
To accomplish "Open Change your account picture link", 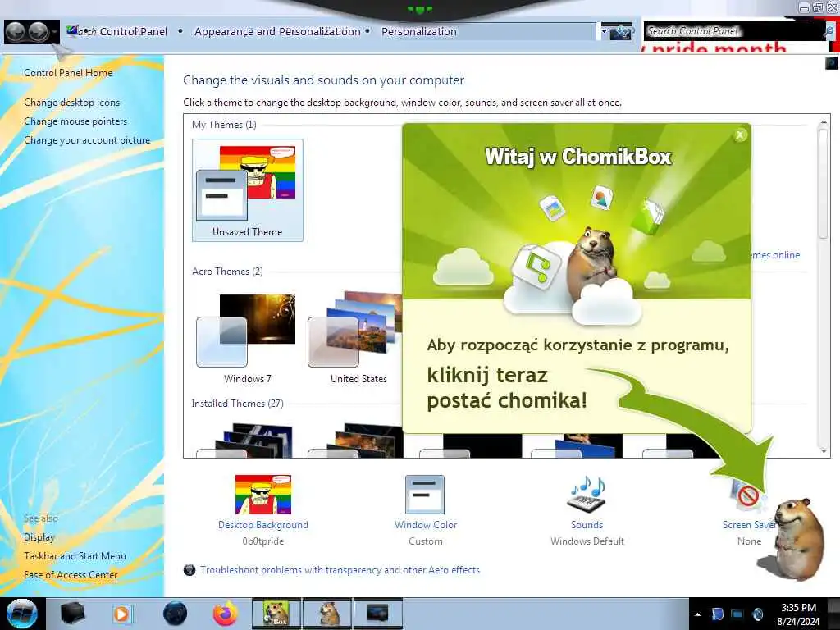I will 87,140.
